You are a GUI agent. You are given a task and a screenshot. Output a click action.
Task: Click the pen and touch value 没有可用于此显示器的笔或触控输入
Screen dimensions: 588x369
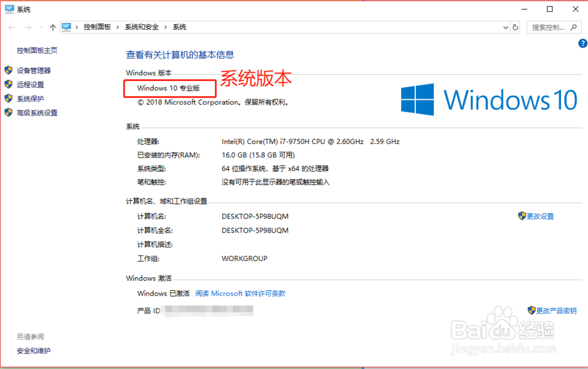276,182
